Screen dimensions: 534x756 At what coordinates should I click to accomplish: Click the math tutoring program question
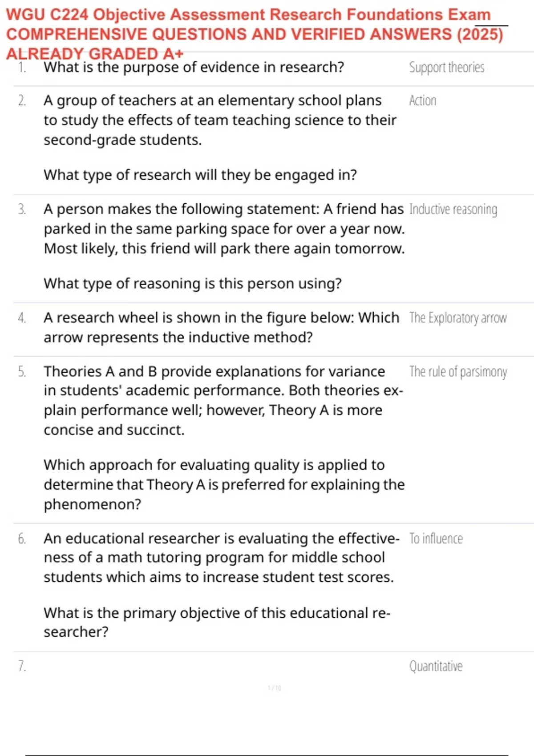click(x=221, y=558)
